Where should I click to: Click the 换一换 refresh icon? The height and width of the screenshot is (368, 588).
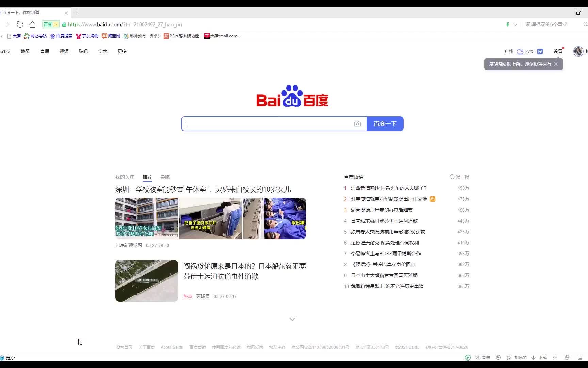pyautogui.click(x=452, y=177)
